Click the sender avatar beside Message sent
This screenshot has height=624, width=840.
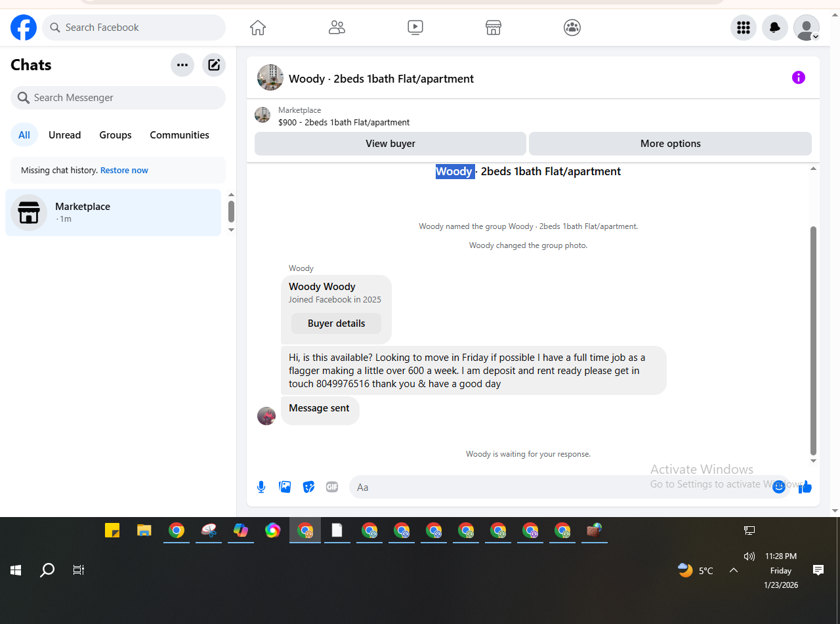point(266,416)
